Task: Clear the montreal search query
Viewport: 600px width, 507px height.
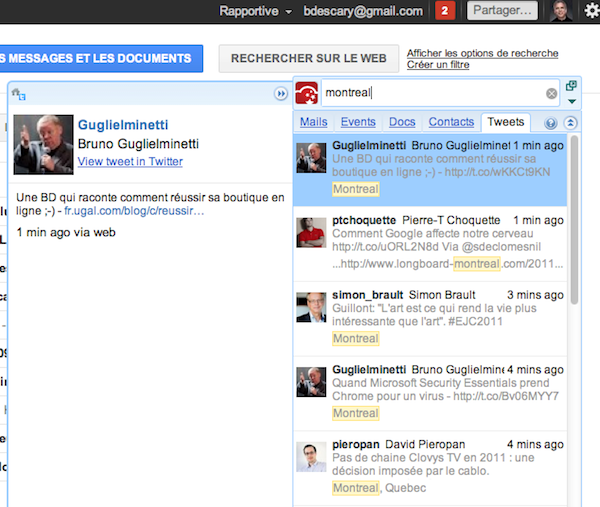Action: [551, 93]
